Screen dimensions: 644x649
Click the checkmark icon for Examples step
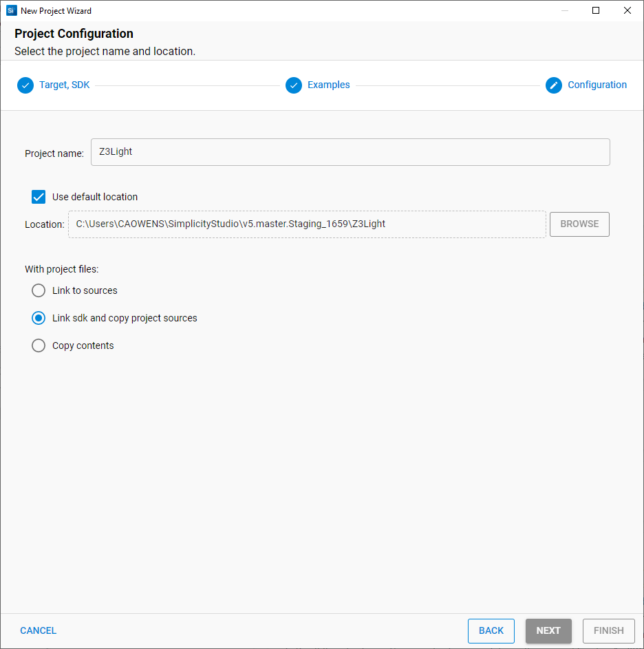pos(294,85)
